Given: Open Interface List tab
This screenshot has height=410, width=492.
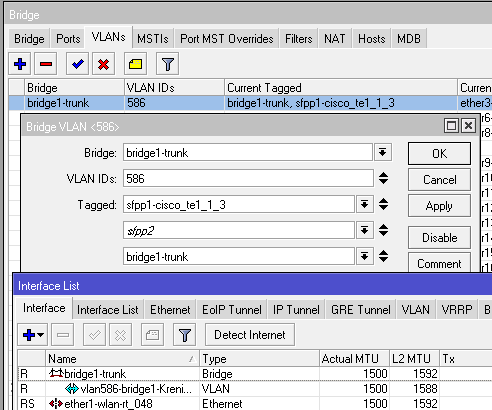Looking at the screenshot, I should click(x=108, y=310).
